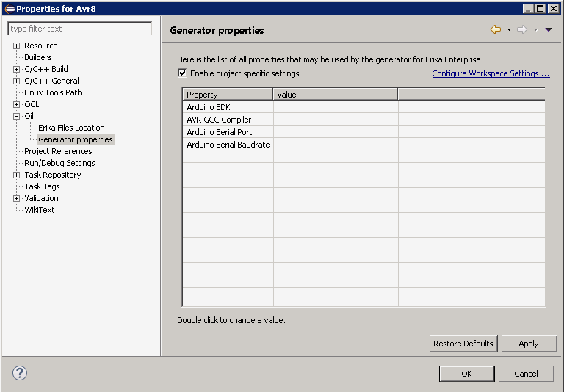The width and height of the screenshot is (564, 392).
Task: Open the help question mark icon
Action: click(20, 373)
